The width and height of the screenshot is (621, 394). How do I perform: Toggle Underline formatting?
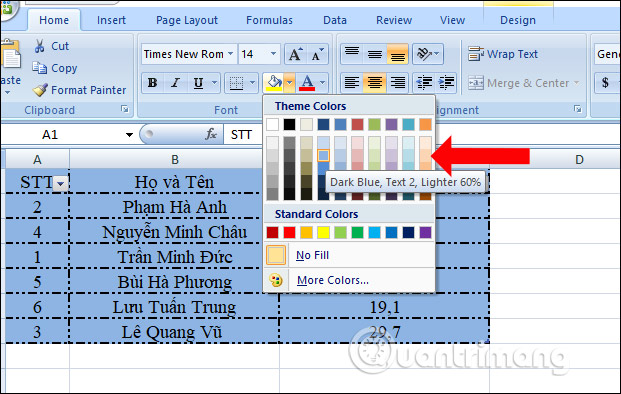198,83
